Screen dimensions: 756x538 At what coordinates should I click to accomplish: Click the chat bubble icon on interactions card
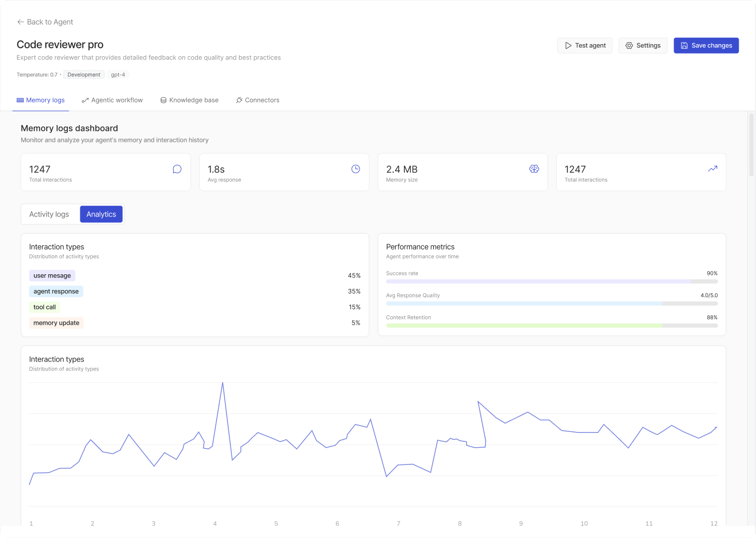(x=177, y=169)
